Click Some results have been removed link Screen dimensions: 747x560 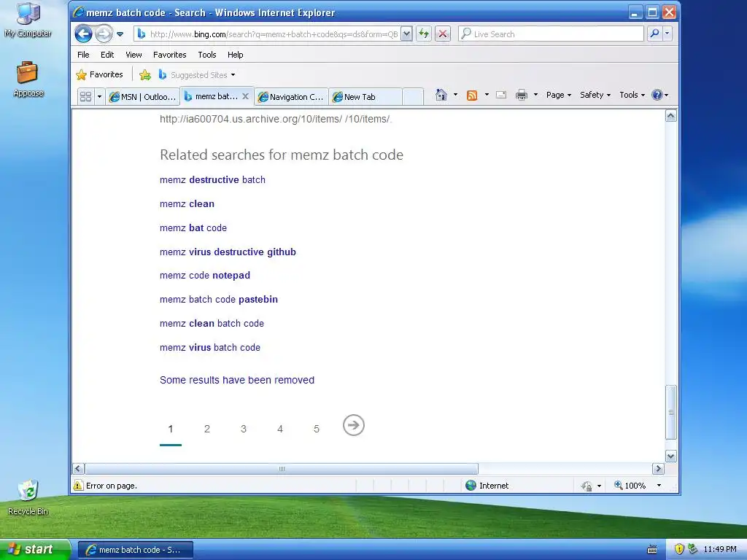pos(237,380)
